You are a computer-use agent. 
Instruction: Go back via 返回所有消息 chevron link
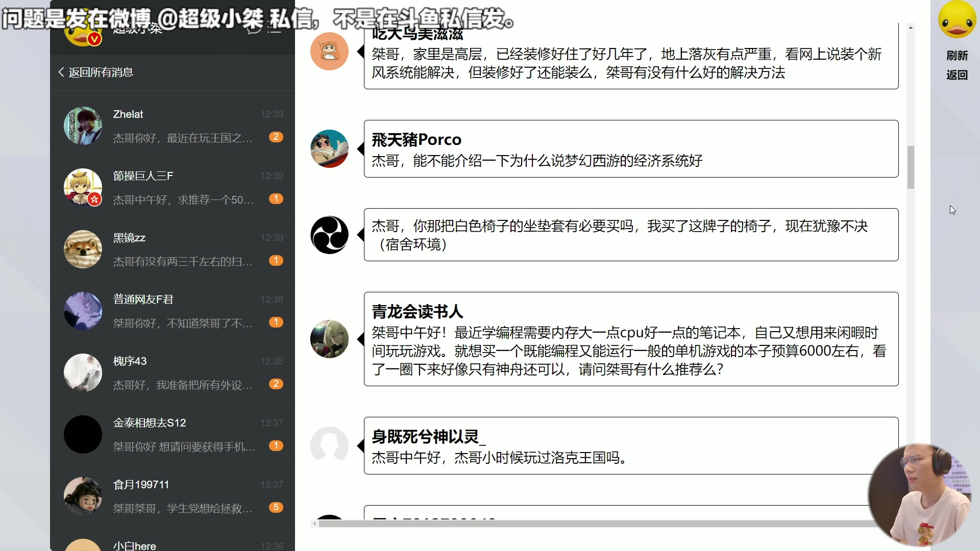pyautogui.click(x=95, y=72)
